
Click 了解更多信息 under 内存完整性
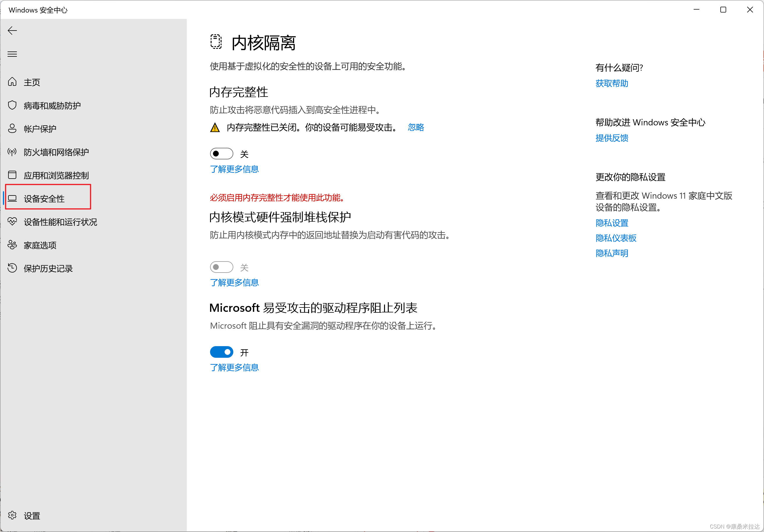234,169
